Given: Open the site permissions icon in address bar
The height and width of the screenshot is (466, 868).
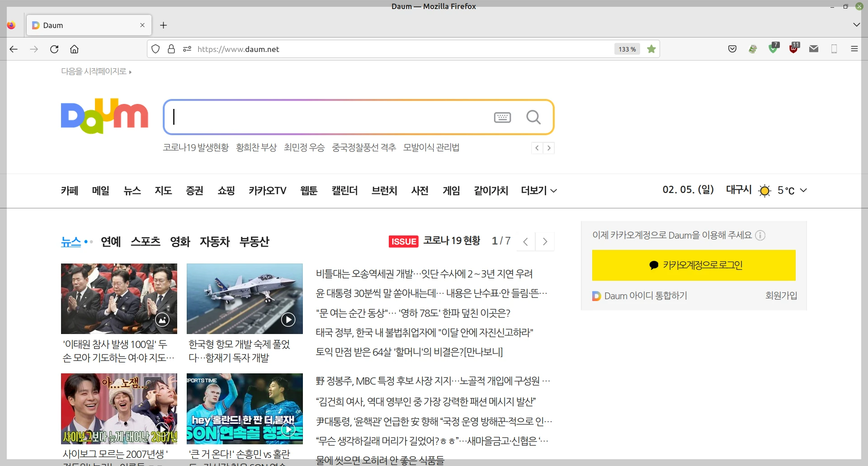Looking at the screenshot, I should 187,49.
